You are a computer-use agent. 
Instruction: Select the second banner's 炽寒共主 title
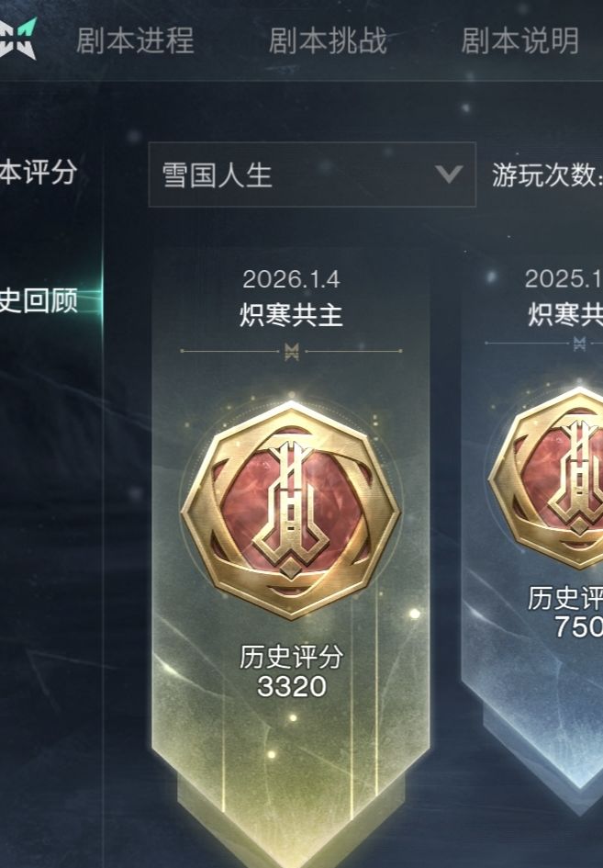pos(564,315)
